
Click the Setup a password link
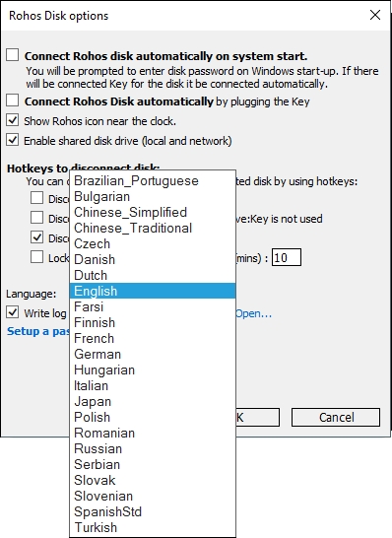point(38,331)
